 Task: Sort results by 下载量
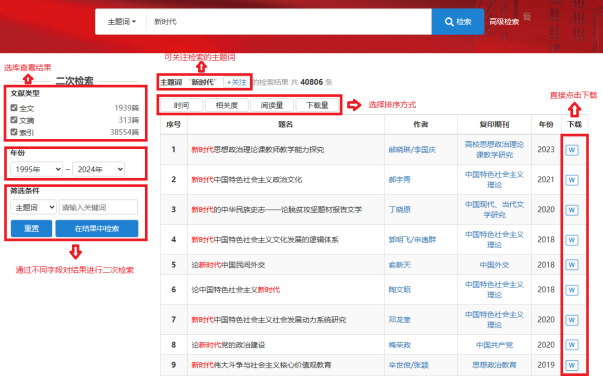pos(317,105)
